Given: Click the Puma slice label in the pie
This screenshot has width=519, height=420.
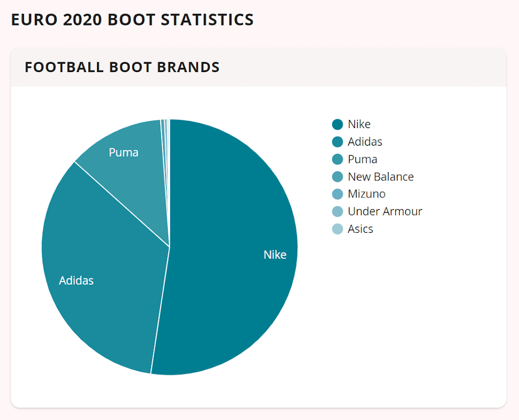Looking at the screenshot, I should (124, 152).
